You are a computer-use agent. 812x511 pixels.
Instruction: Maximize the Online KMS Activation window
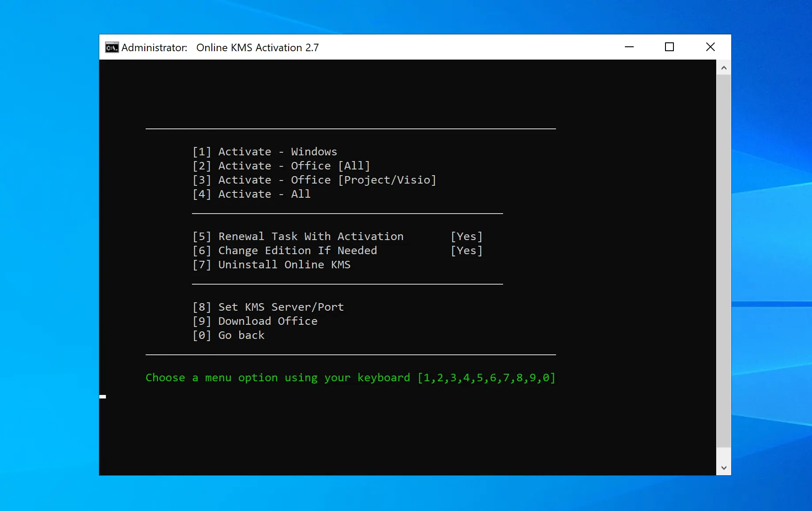coord(669,47)
